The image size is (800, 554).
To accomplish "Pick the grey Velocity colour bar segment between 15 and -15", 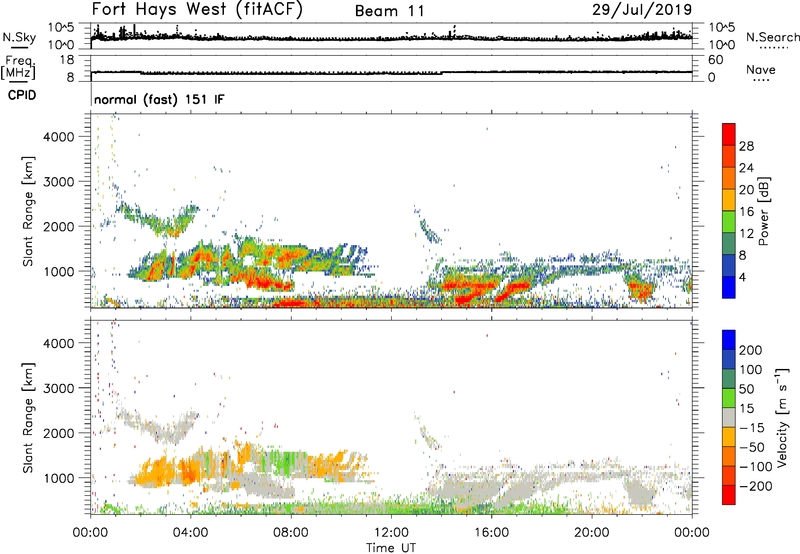I will (729, 417).
